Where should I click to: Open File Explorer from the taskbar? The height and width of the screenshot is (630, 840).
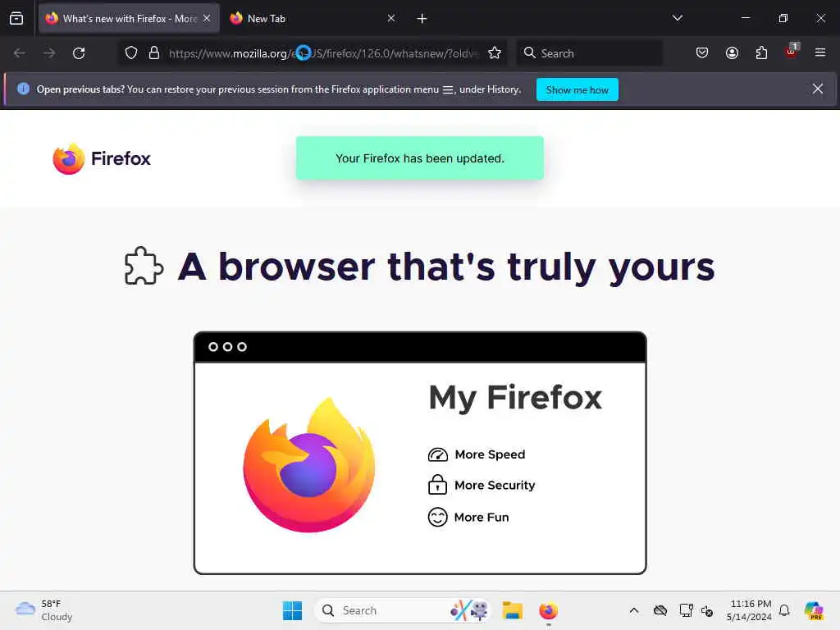click(512, 610)
